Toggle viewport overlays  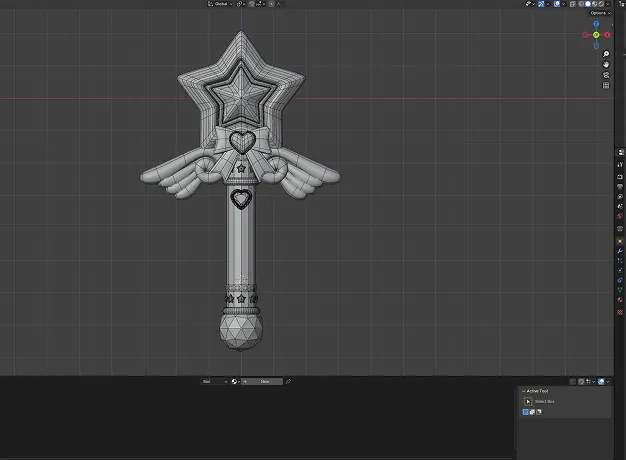click(557, 4)
